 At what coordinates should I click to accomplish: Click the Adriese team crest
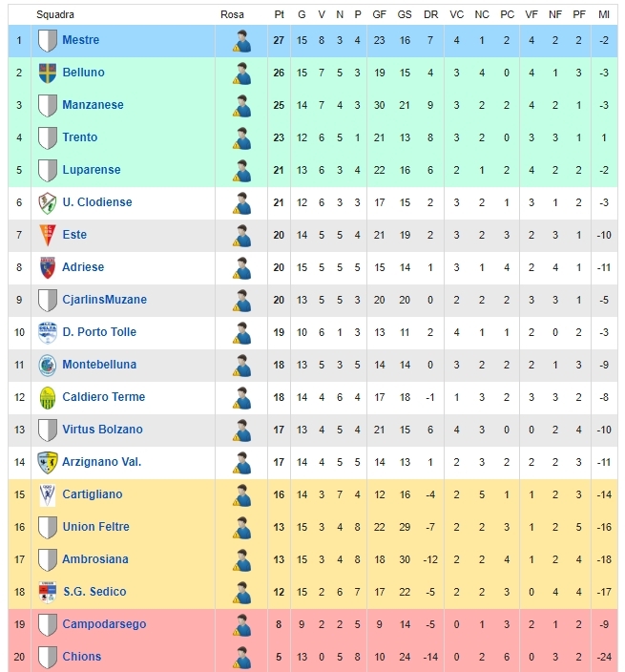click(47, 267)
